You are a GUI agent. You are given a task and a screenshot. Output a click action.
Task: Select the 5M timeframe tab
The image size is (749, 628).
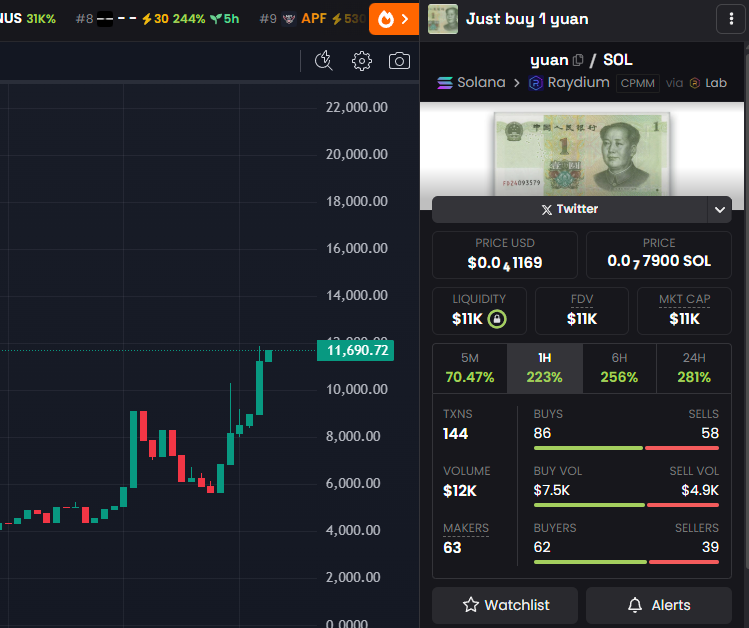tap(469, 368)
